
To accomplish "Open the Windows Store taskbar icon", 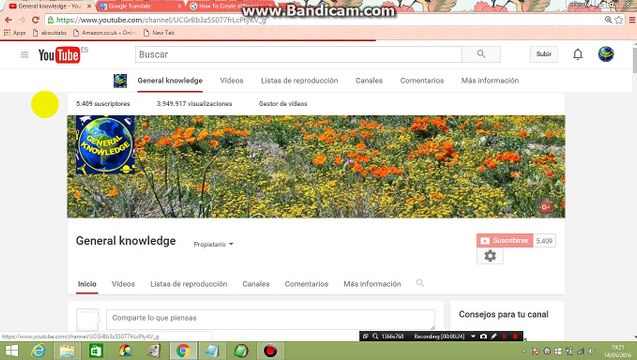I will [96, 351].
